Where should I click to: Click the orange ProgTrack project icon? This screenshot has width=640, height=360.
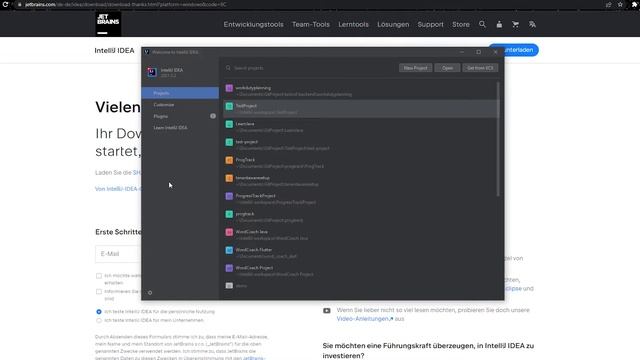[x=229, y=160]
